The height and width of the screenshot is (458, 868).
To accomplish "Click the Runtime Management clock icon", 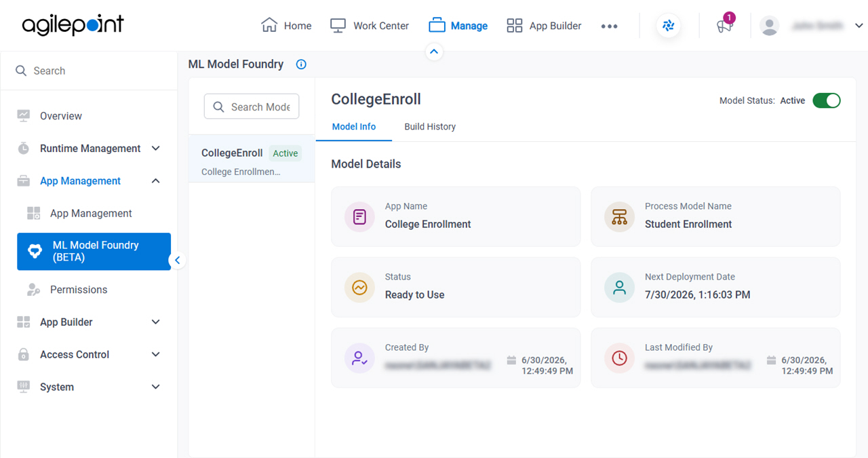I will pos(24,149).
